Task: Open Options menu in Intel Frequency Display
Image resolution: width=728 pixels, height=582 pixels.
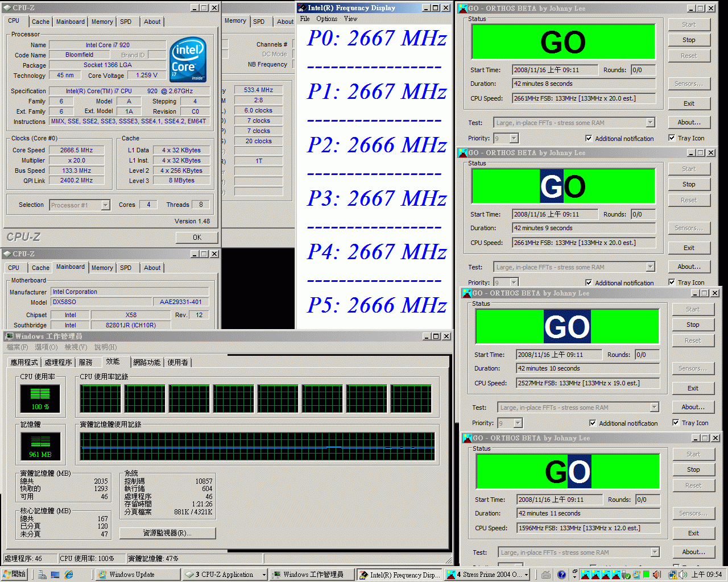Action: coord(327,19)
